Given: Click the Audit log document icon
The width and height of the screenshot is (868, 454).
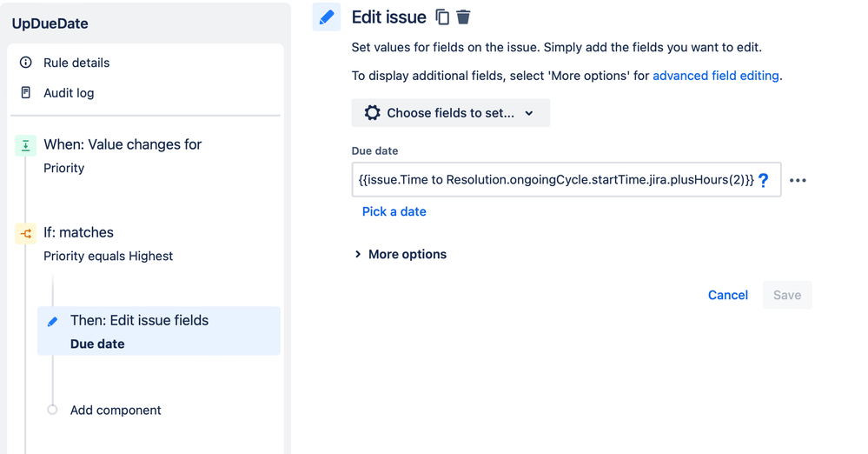Looking at the screenshot, I should coord(26,93).
